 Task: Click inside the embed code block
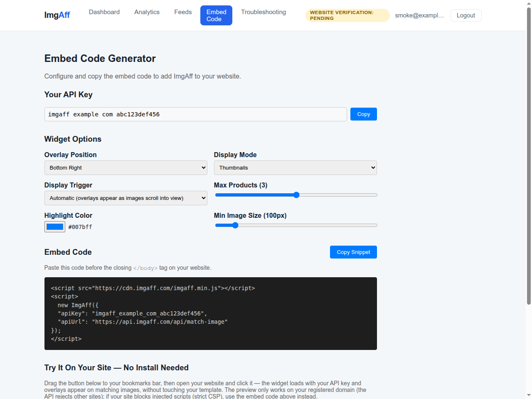211,313
